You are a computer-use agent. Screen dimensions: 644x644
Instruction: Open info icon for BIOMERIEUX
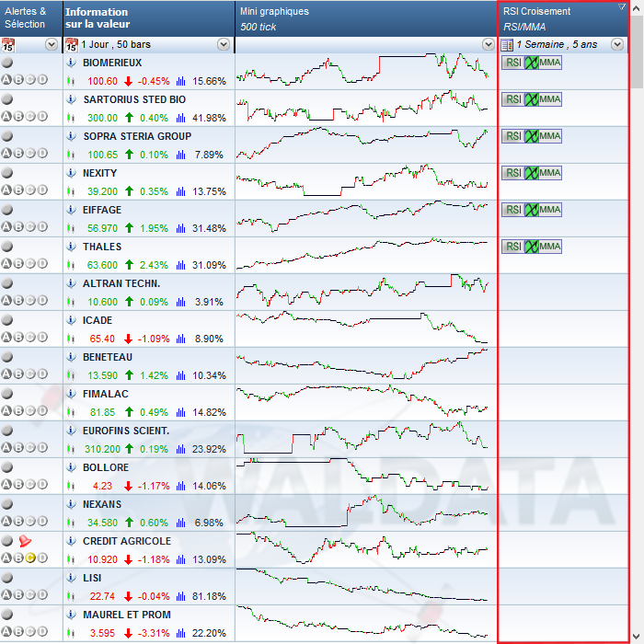[x=71, y=63]
